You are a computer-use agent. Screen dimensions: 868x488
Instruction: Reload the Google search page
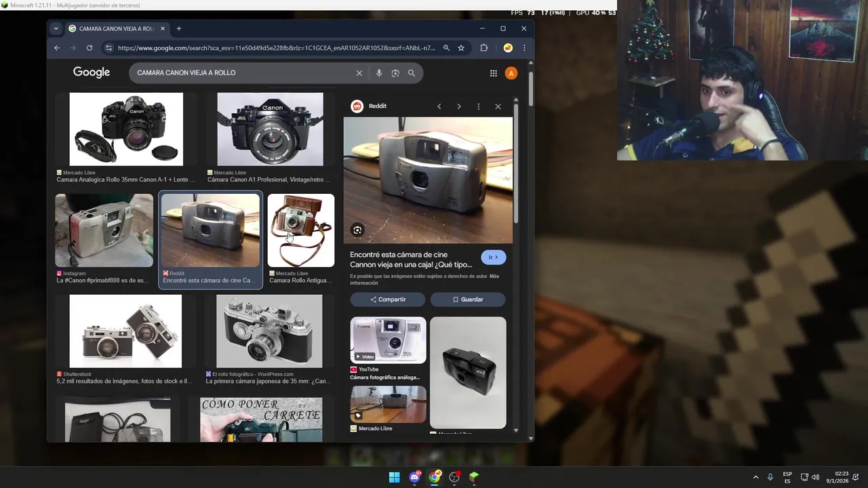pos(89,48)
